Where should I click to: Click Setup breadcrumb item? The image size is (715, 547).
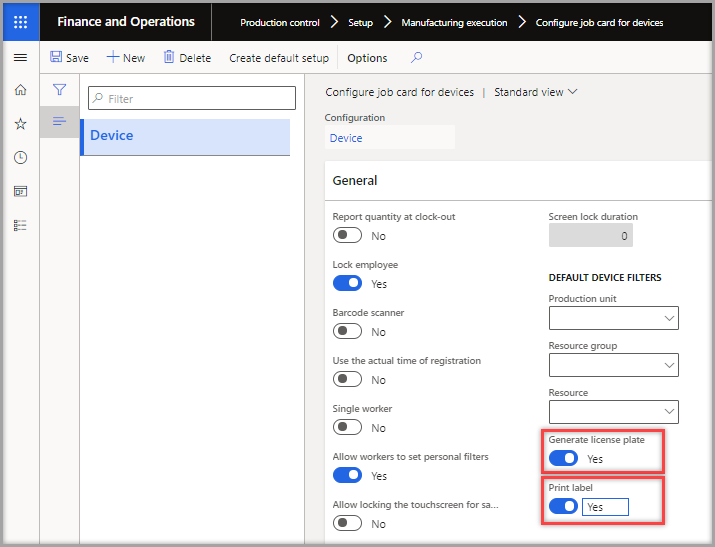click(360, 22)
